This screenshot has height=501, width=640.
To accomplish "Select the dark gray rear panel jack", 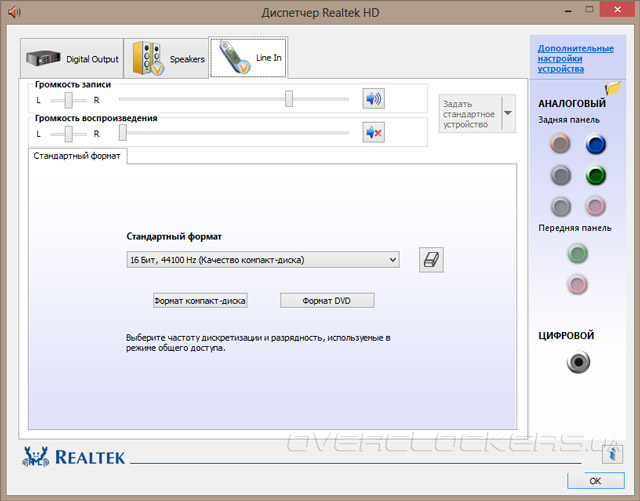I will click(561, 176).
